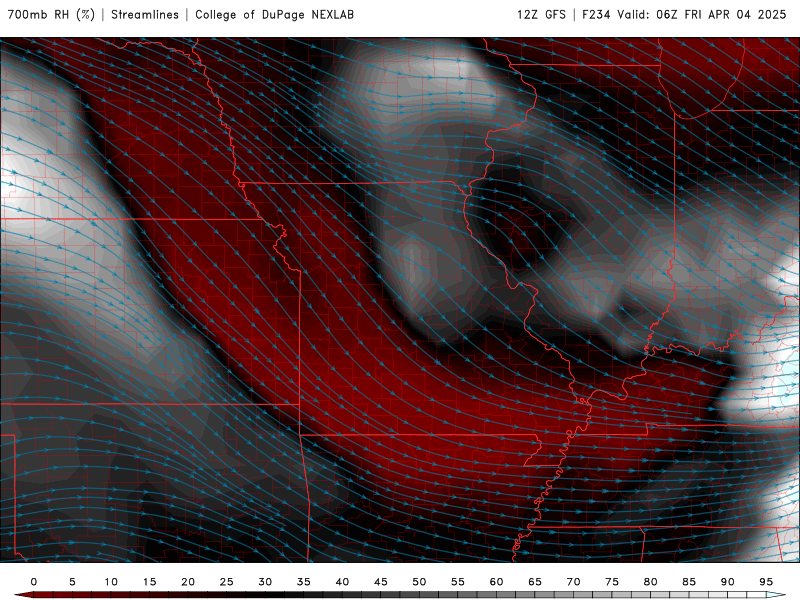
Task: Select the "10" color scale label
Action: coord(111,582)
